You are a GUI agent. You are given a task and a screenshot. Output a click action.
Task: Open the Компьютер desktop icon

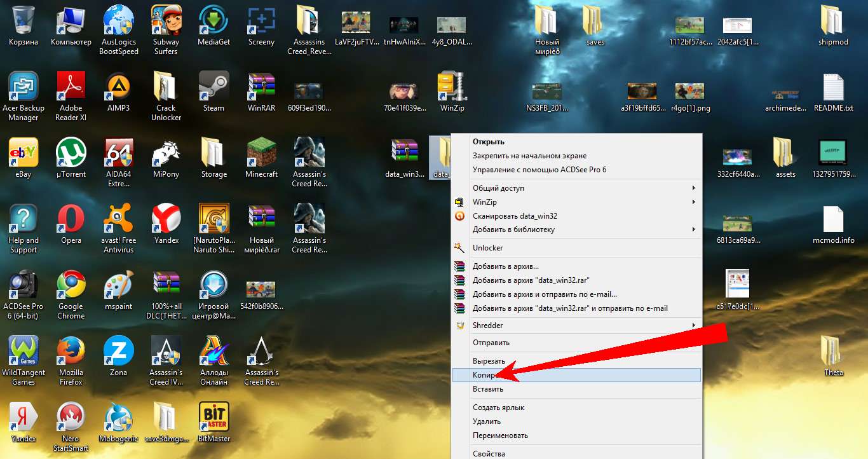tap(71, 20)
